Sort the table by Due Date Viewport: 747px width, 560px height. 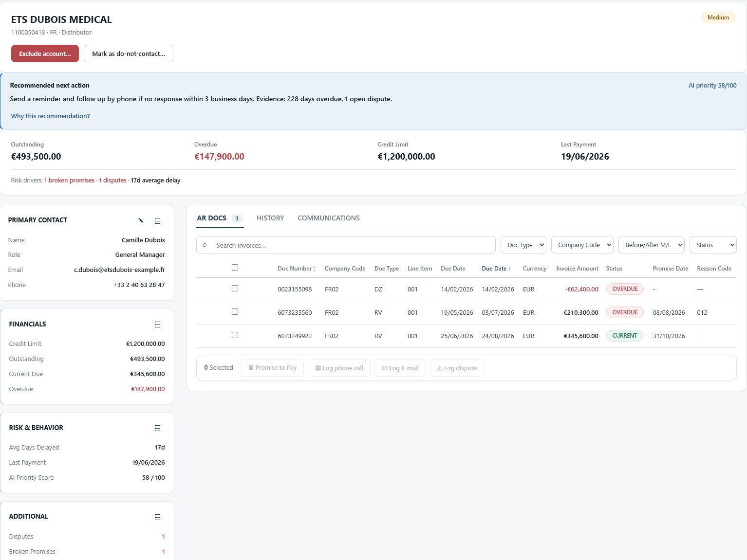496,269
